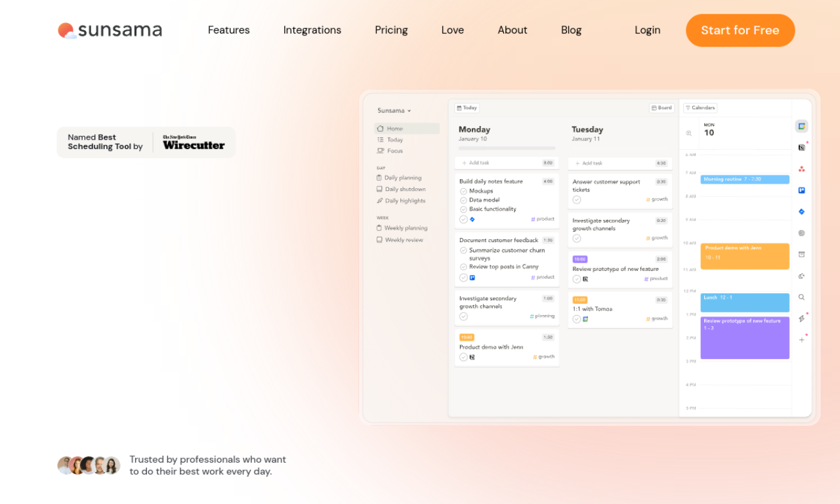Open the Google Calendar integration icon

click(x=801, y=126)
